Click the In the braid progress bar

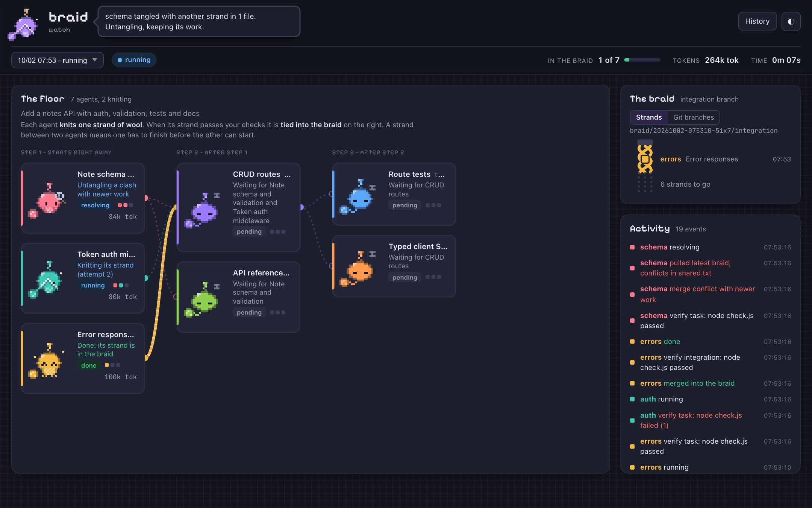[642, 60]
